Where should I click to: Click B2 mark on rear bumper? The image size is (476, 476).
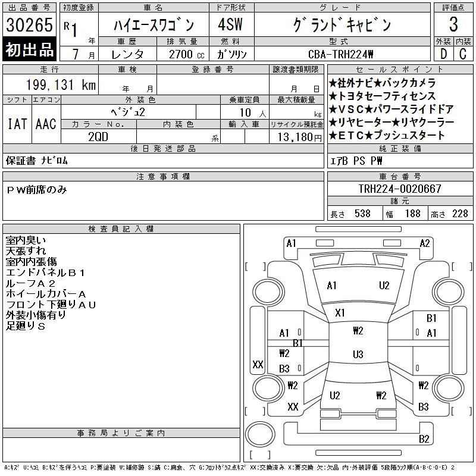[x=424, y=439]
